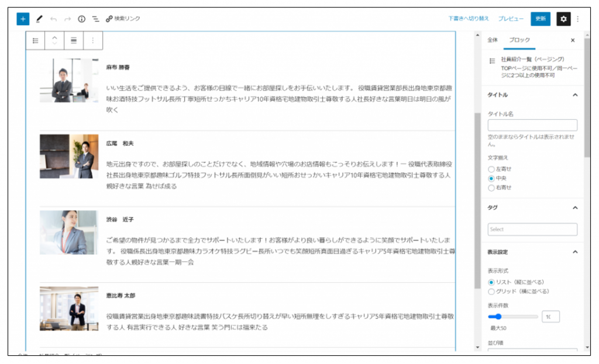Click the block align icon in toolbar
Viewport: 599px width, 364px height.
74,40
